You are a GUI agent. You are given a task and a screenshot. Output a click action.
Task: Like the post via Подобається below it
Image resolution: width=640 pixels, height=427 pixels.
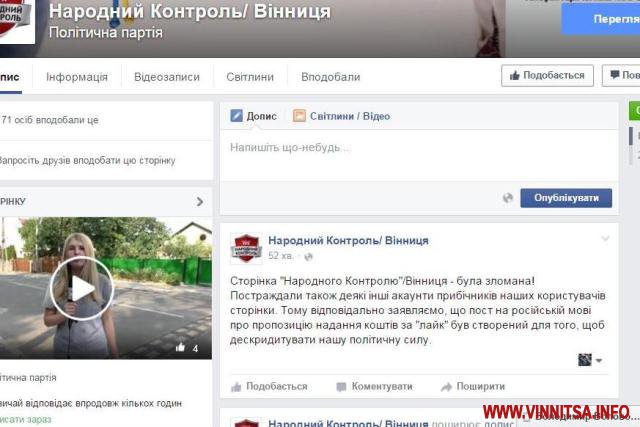point(269,387)
